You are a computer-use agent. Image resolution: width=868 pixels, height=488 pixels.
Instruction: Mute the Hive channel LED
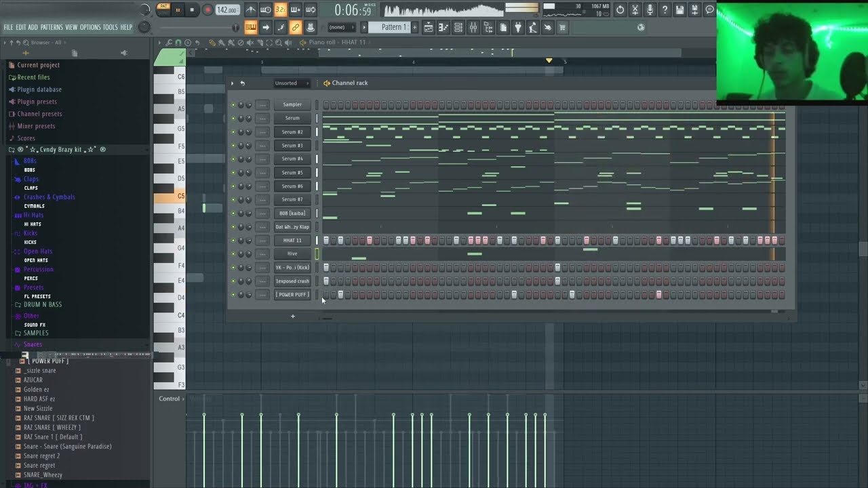(x=233, y=253)
